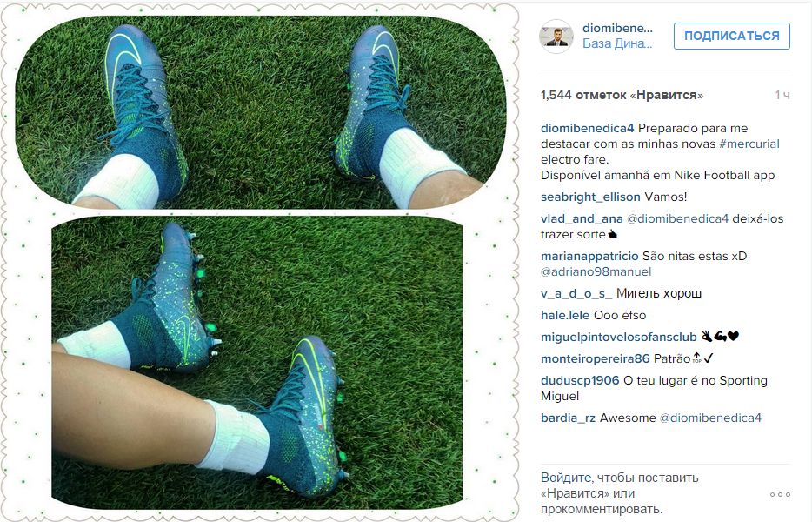Image resolution: width=812 pixels, height=522 pixels.
Task: Click the #mercurial hashtag
Action: coord(749,144)
